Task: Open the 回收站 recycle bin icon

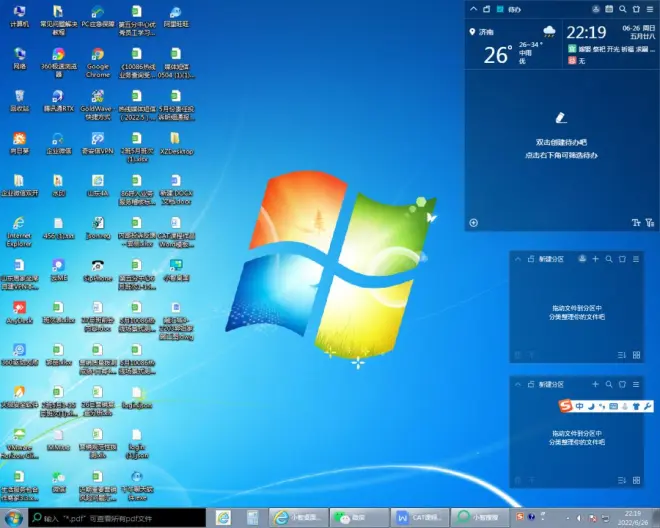Action: 19,97
